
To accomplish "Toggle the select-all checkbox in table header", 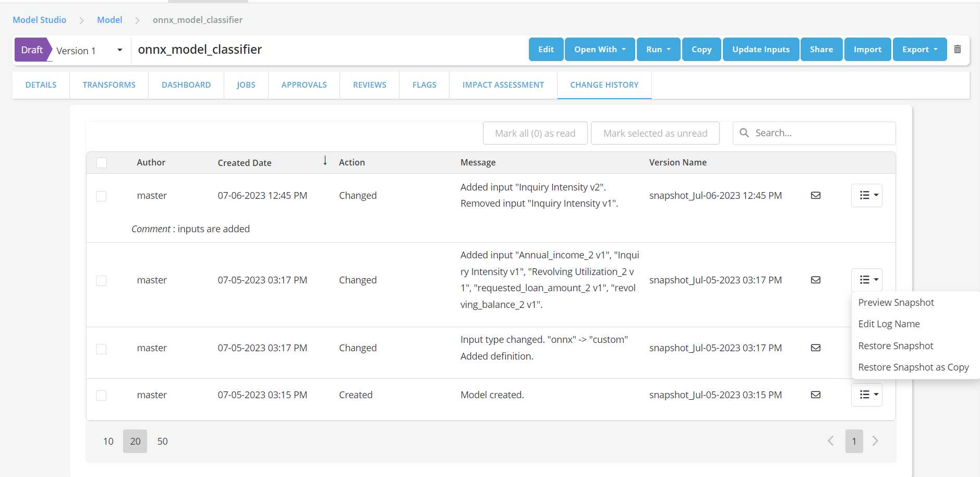I will point(102,163).
